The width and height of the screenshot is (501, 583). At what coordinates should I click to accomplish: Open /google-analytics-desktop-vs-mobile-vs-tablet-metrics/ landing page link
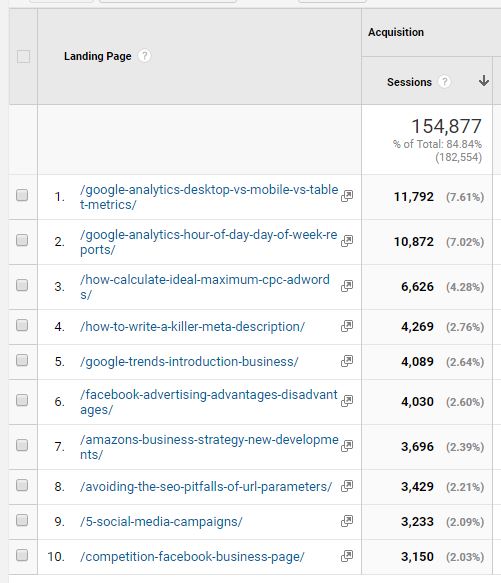point(209,197)
